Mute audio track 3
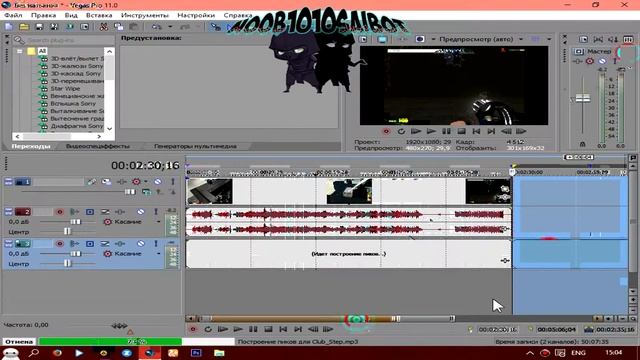Image resolution: width=640 pixels, height=360 pixels. [140, 244]
